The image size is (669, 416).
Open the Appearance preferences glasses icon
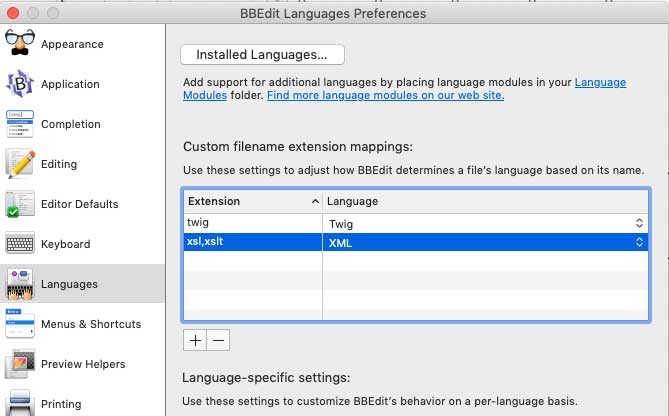[20, 43]
